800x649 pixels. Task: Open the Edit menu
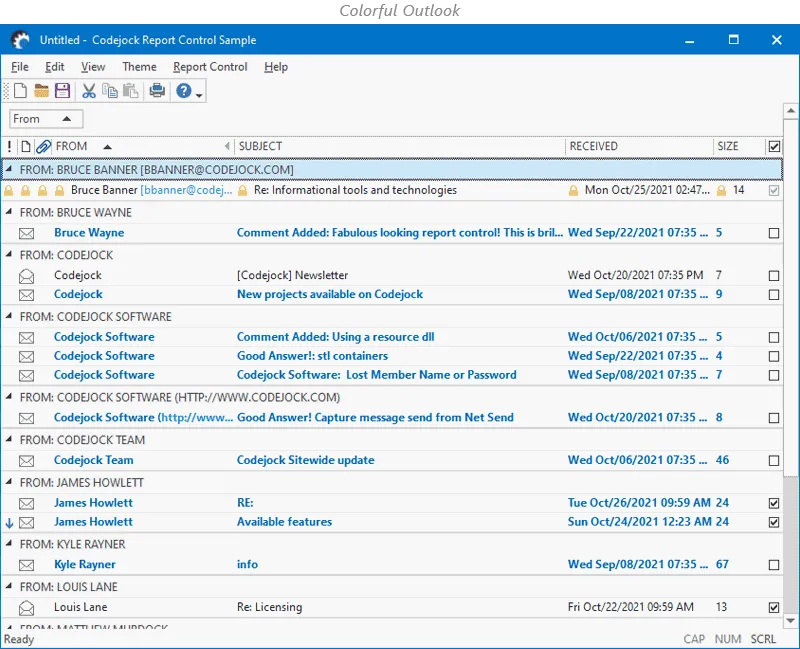55,67
